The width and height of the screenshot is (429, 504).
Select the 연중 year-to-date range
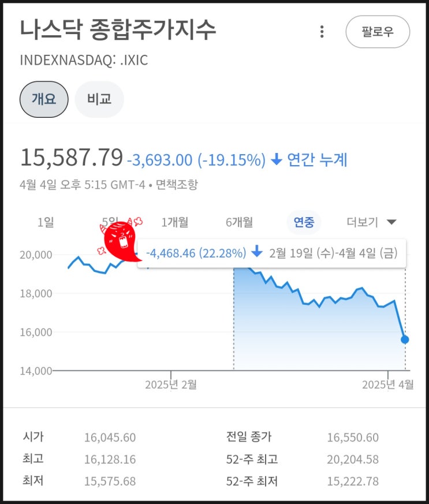coord(304,222)
